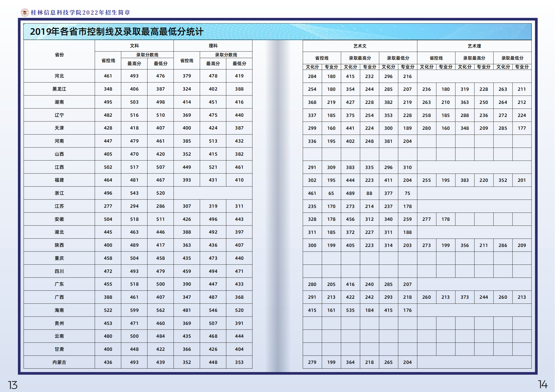Click the 2019年各省市控制线 title banner
555x392 pixels.
click(117, 32)
